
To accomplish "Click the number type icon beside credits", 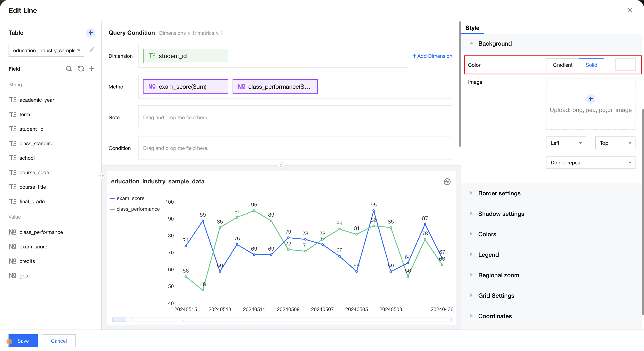I will [x=13, y=261].
